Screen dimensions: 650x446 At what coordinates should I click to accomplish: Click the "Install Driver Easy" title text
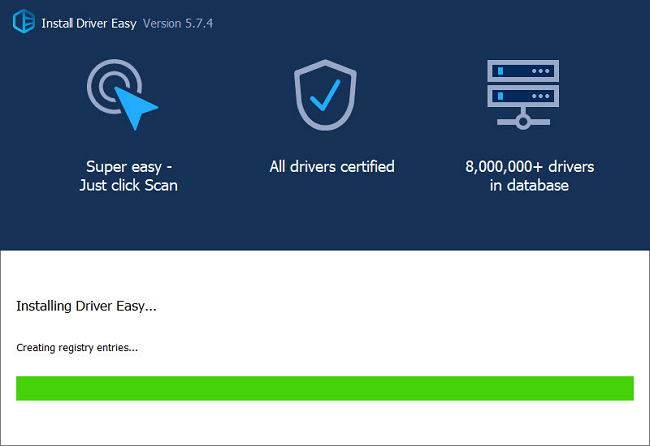[x=89, y=22]
